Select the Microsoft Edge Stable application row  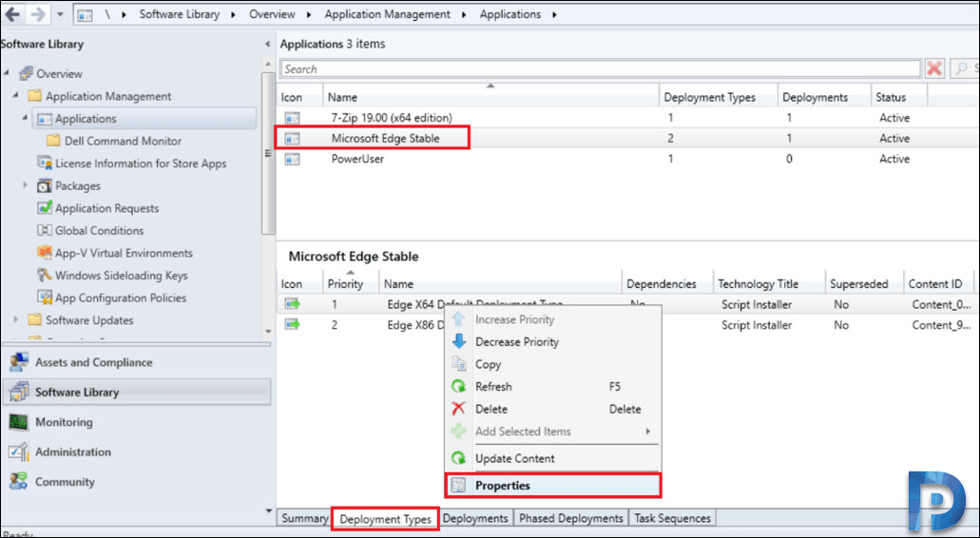click(627, 138)
